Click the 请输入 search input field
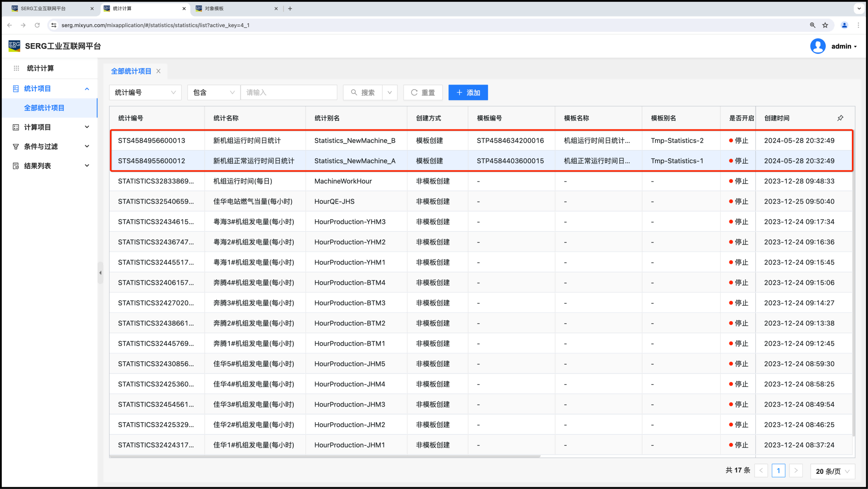The image size is (868, 489). (x=289, y=93)
